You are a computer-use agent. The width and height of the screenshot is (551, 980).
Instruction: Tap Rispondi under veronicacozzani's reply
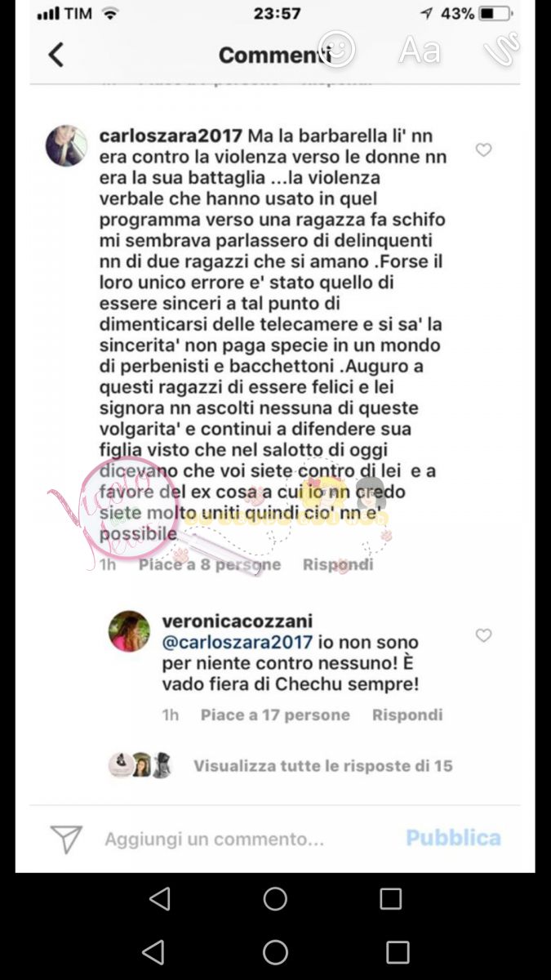tap(407, 715)
